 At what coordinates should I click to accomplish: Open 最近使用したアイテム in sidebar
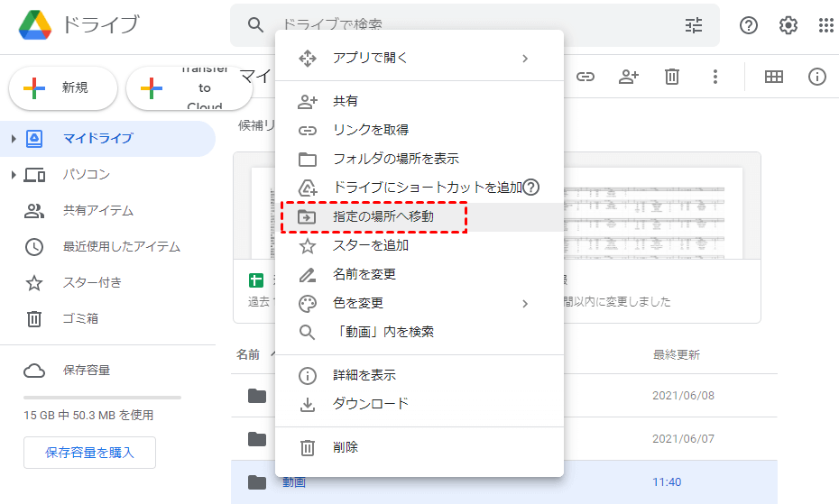[107, 247]
